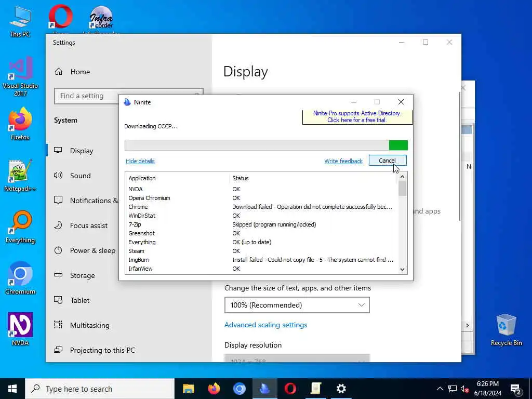Screen dimensions: 532x399
Task: Open Advanced scaling settings link
Action: (265, 325)
